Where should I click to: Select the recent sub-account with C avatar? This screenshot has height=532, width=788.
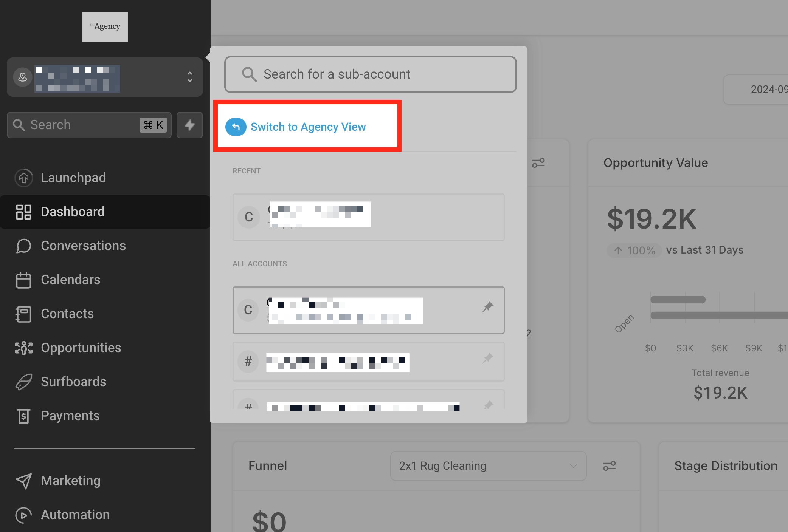368,217
